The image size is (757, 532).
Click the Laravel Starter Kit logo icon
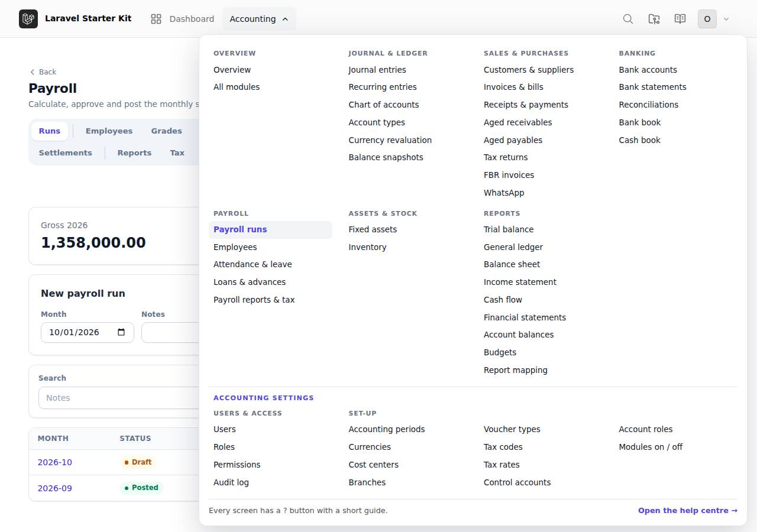click(28, 19)
